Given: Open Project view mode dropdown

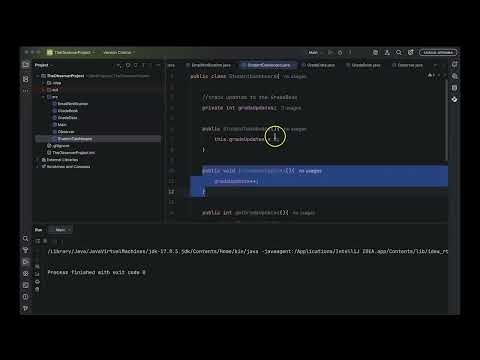Looking at the screenshot, I should pyautogui.click(x=44, y=65).
